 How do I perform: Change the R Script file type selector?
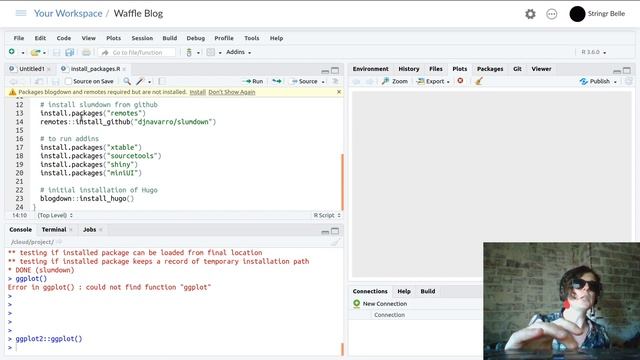327,215
